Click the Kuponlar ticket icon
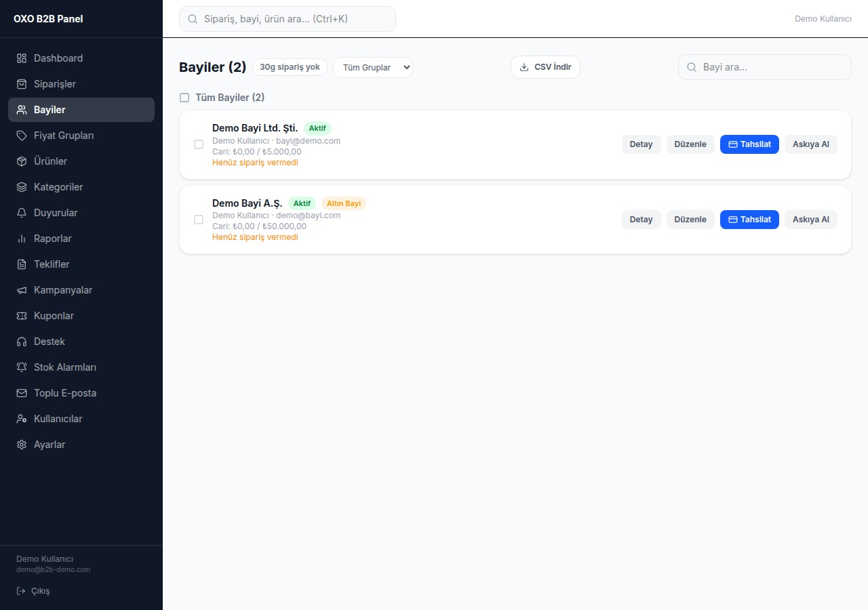 click(22, 316)
